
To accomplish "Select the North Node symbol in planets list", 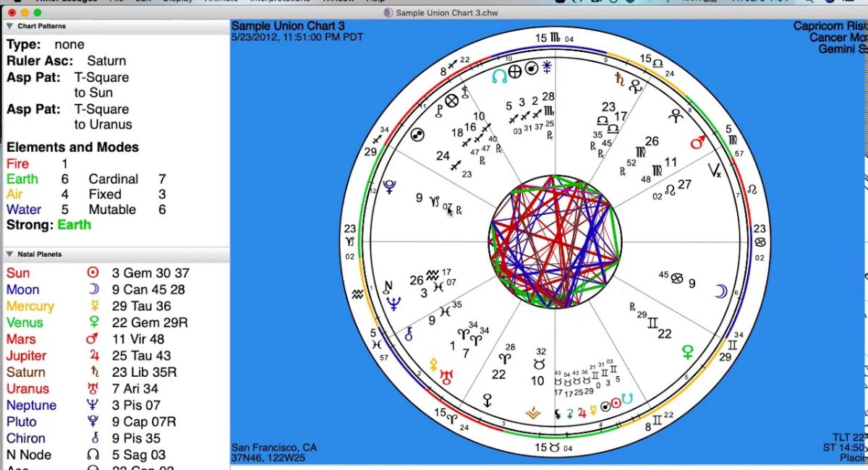I will pyautogui.click(x=93, y=456).
